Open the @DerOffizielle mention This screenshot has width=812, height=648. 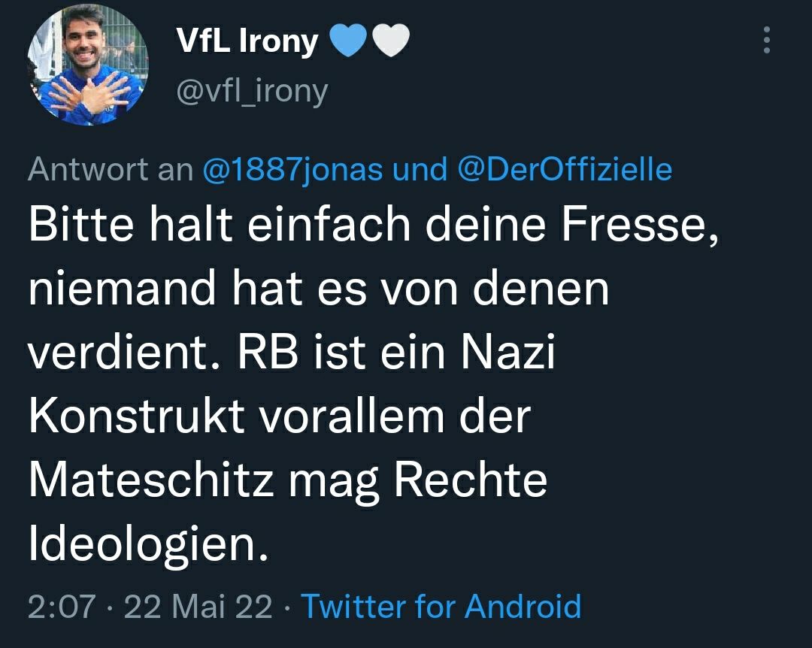click(x=564, y=170)
